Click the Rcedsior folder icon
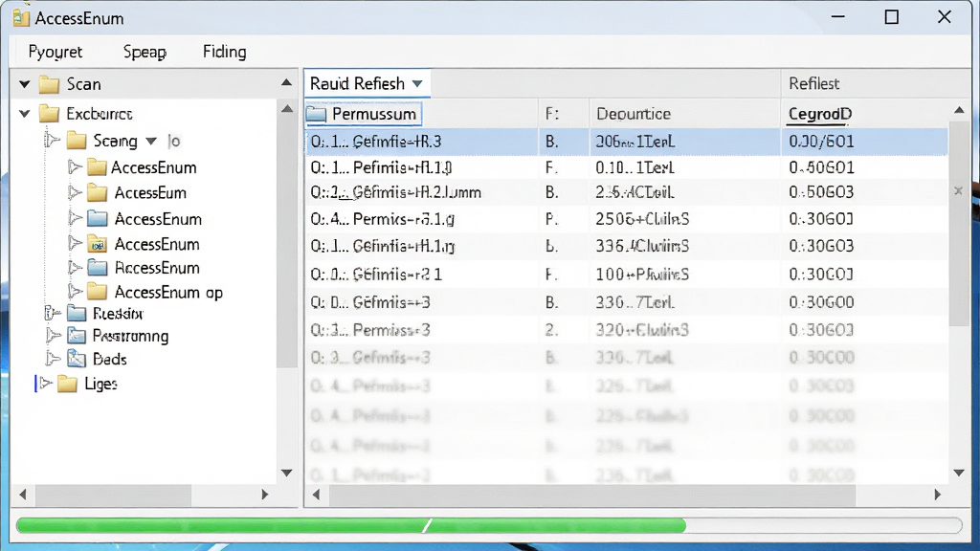The width and height of the screenshot is (980, 551). [77, 313]
